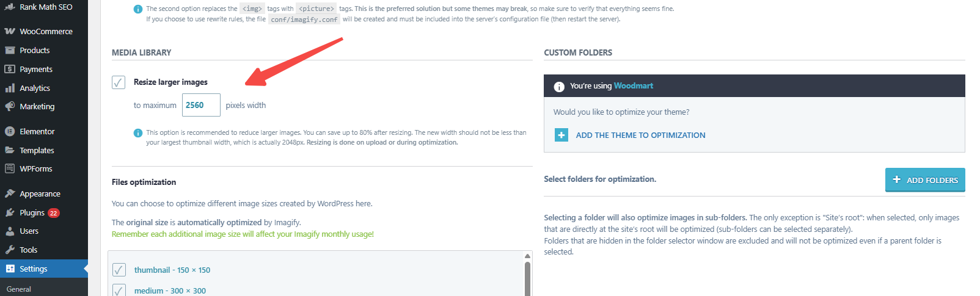Click the Marketing megaphone icon
The height and width of the screenshot is (296, 980).
pos(10,106)
